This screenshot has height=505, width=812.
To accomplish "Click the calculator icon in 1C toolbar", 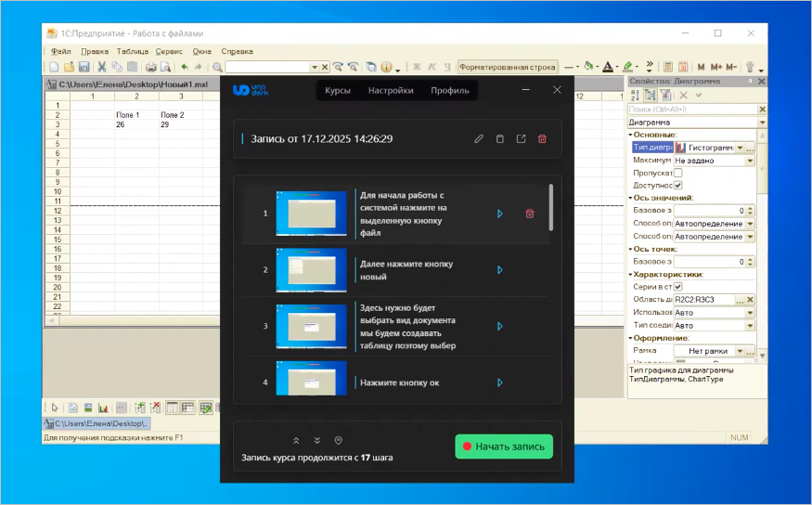I will 668,67.
